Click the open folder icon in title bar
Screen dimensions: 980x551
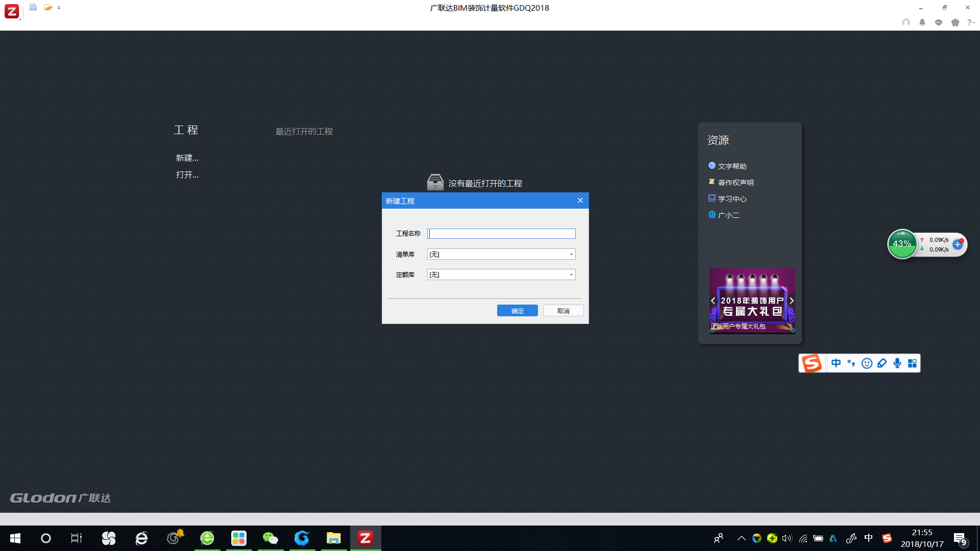coord(48,7)
